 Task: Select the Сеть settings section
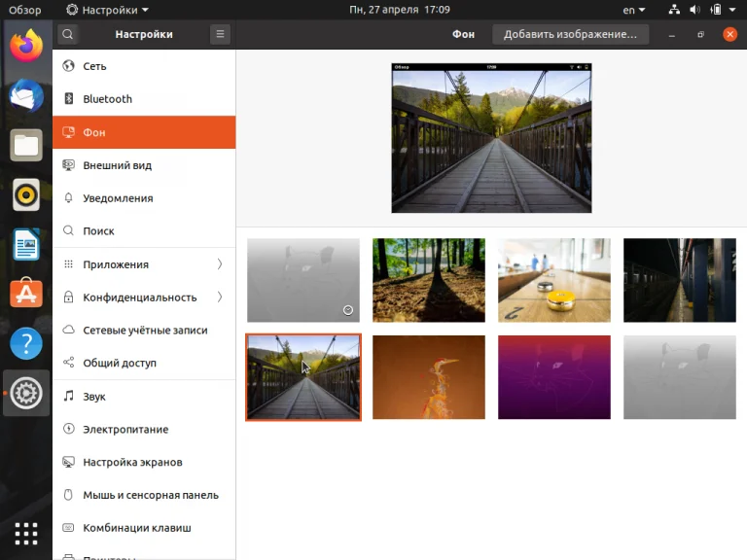click(x=94, y=66)
